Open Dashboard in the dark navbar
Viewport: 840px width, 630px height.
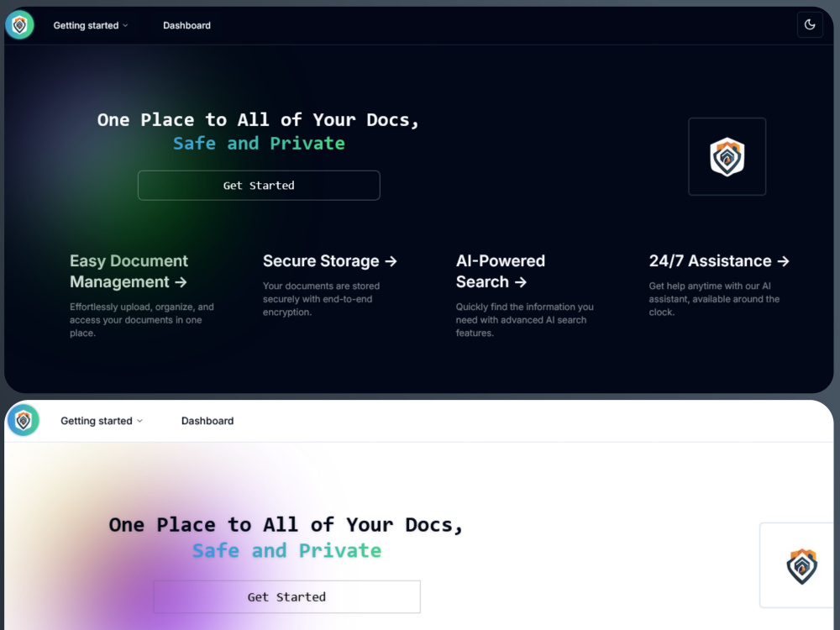tap(186, 25)
